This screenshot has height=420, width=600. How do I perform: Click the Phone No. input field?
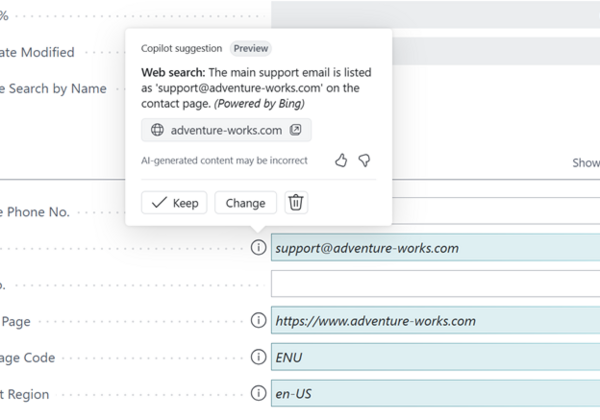tap(495, 212)
